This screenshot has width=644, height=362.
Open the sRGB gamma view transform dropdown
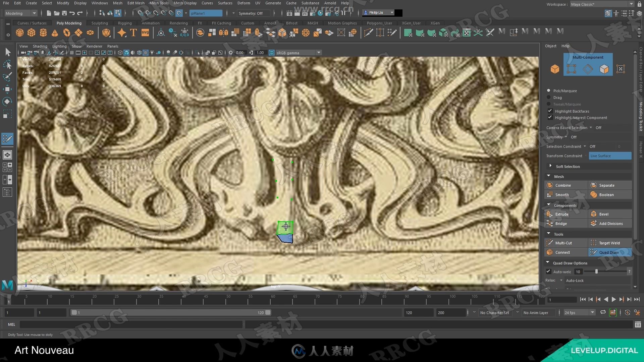(298, 53)
